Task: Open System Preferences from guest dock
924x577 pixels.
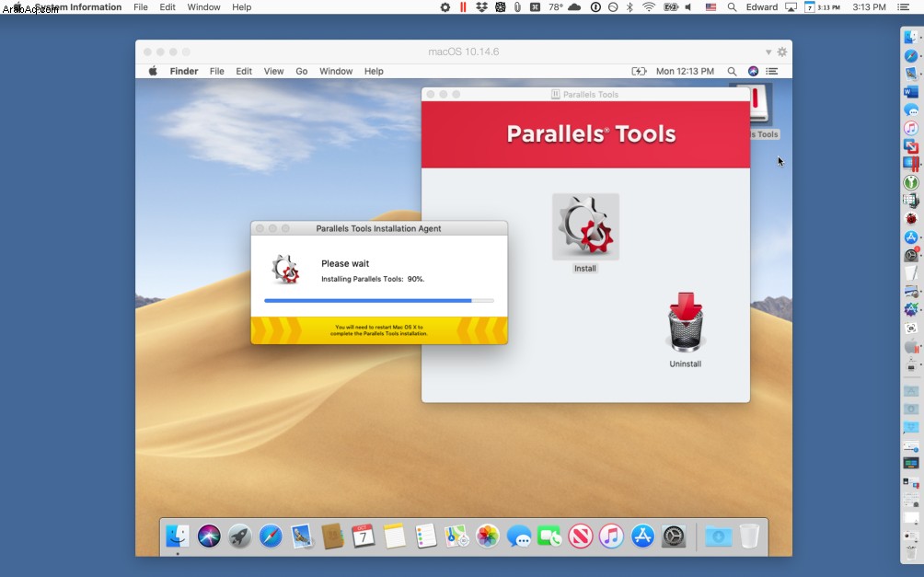Action: click(674, 537)
